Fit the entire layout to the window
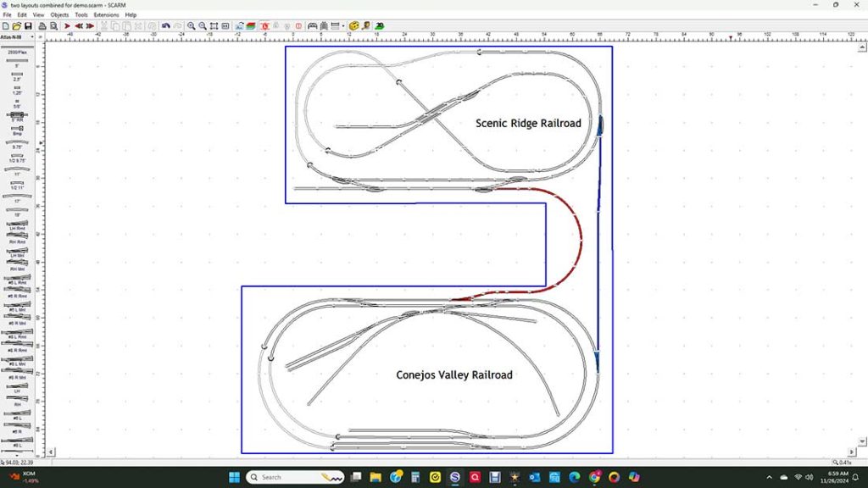 214,25
